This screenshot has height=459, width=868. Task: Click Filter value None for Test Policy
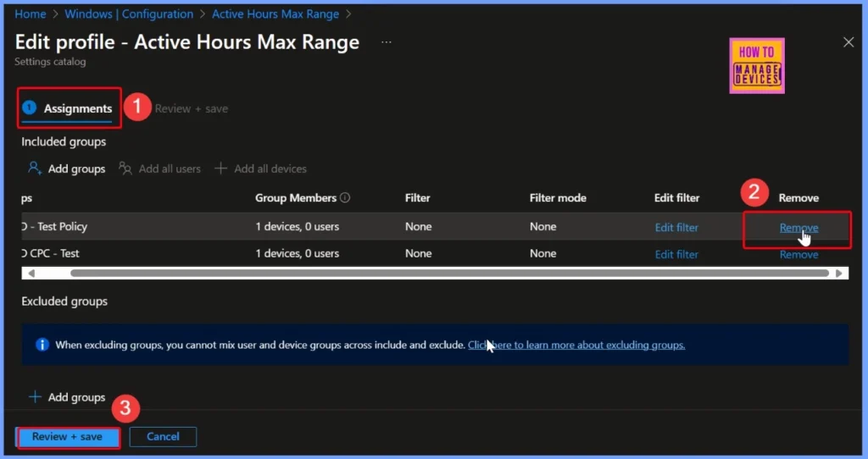click(x=418, y=226)
